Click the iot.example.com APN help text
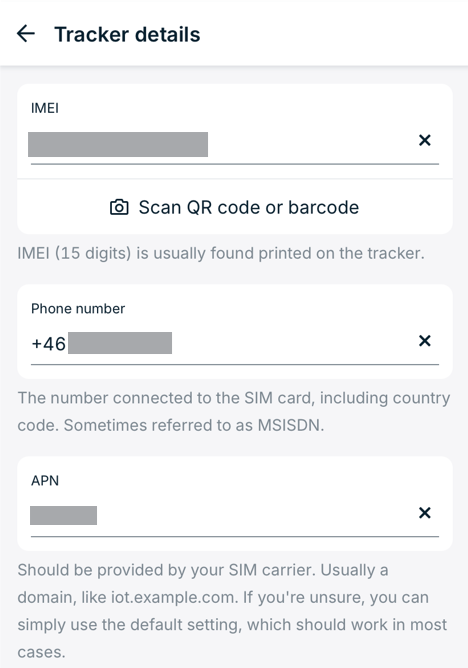468x668 pixels. [x=232, y=611]
